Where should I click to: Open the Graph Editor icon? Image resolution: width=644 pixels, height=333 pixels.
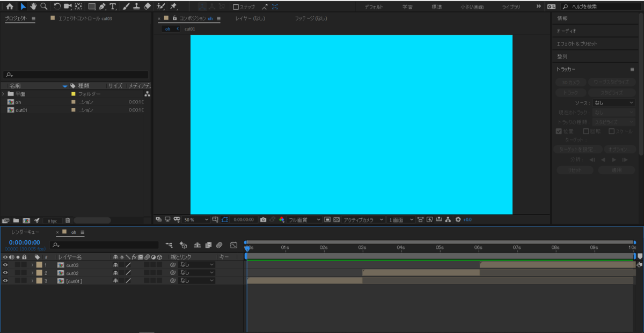click(x=233, y=245)
